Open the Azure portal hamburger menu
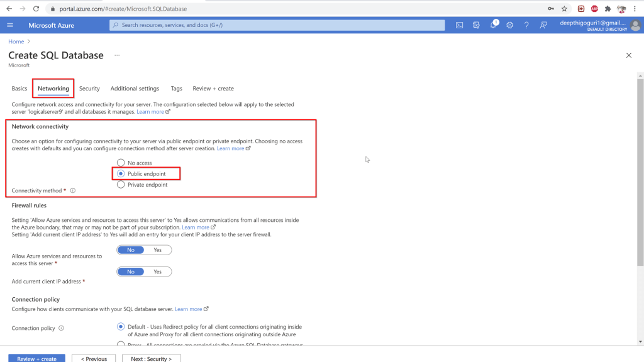 (x=10, y=25)
